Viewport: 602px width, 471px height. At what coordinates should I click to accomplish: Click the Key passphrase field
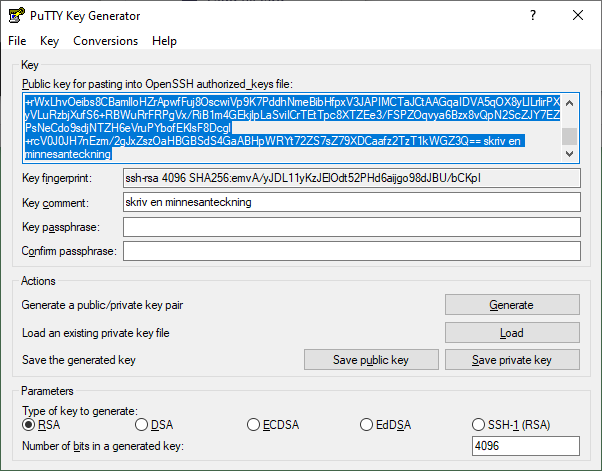[x=352, y=227]
